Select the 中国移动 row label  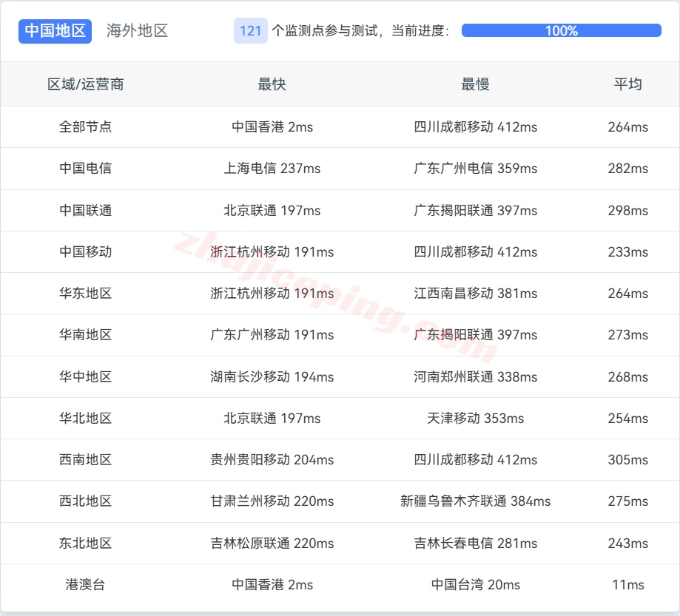point(85,252)
